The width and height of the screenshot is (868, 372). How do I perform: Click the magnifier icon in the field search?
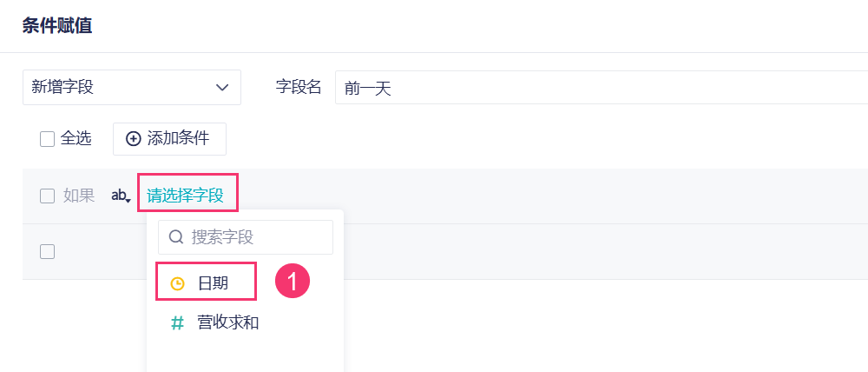click(176, 237)
